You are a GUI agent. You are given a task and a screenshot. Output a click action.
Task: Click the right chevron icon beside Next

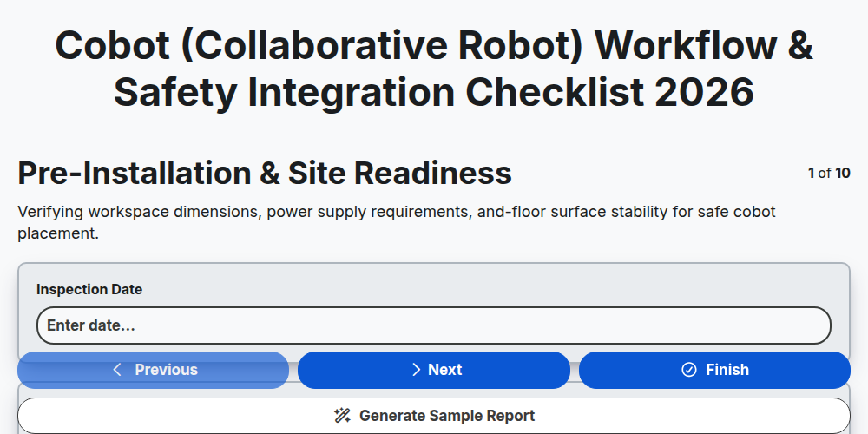pyautogui.click(x=417, y=370)
